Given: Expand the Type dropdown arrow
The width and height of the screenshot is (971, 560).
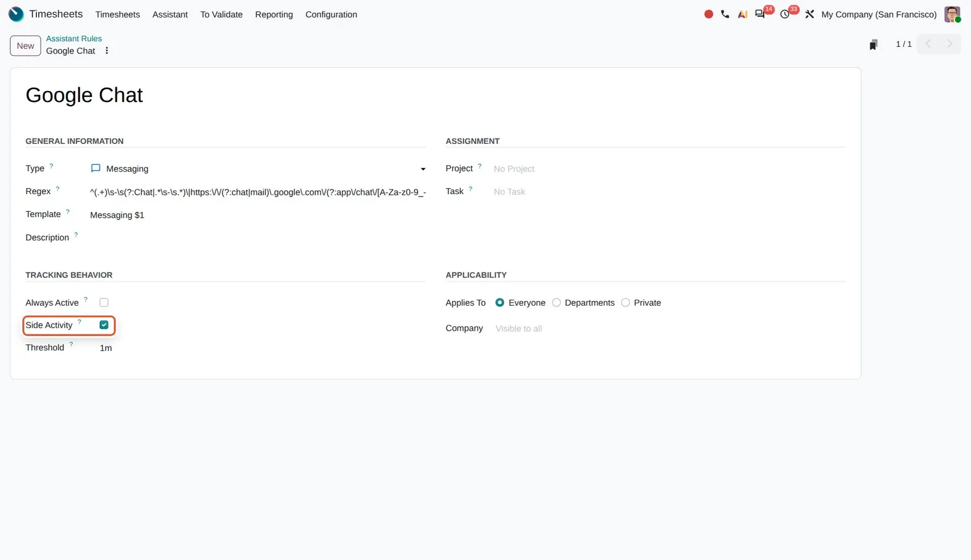Looking at the screenshot, I should [423, 169].
